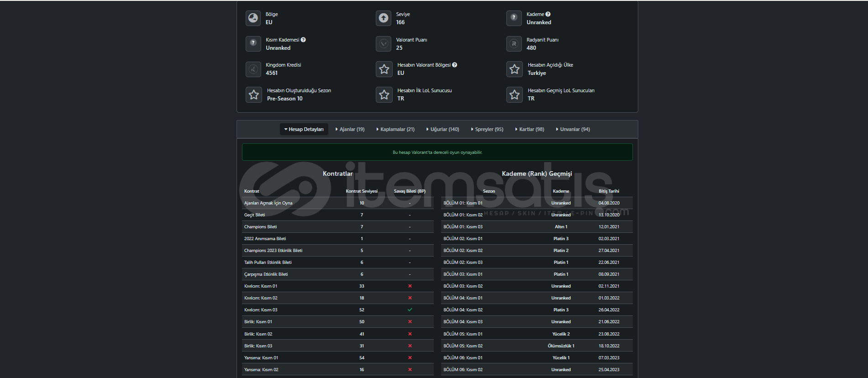868x378 pixels.
Task: Click the question-mark badge icon beside Kademe Unranked
Action: (x=514, y=18)
